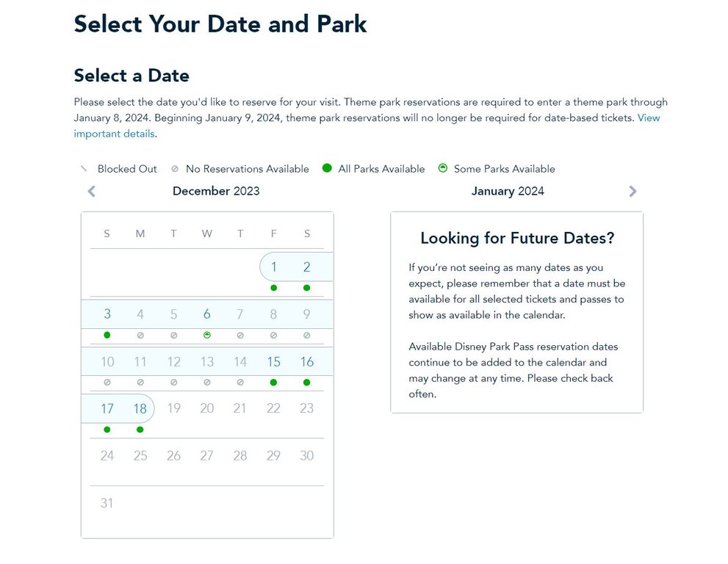The image size is (728, 564).
Task: Pick December 6 with some parks available
Action: coord(207,314)
